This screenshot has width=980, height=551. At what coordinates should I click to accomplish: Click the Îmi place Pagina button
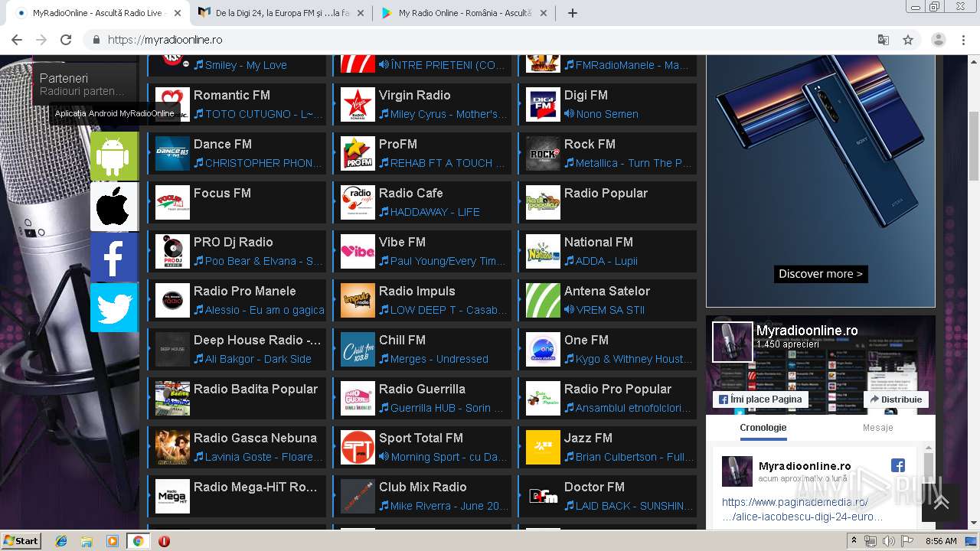click(760, 399)
